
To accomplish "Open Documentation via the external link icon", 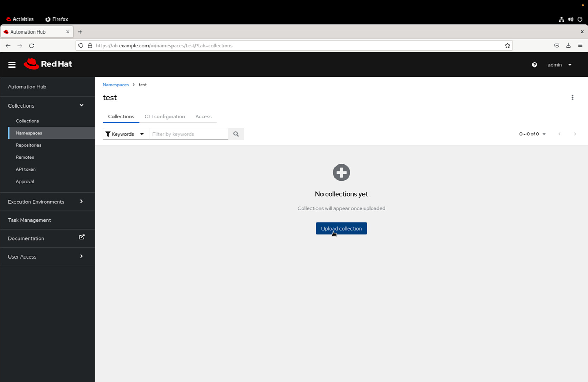I will coord(82,237).
